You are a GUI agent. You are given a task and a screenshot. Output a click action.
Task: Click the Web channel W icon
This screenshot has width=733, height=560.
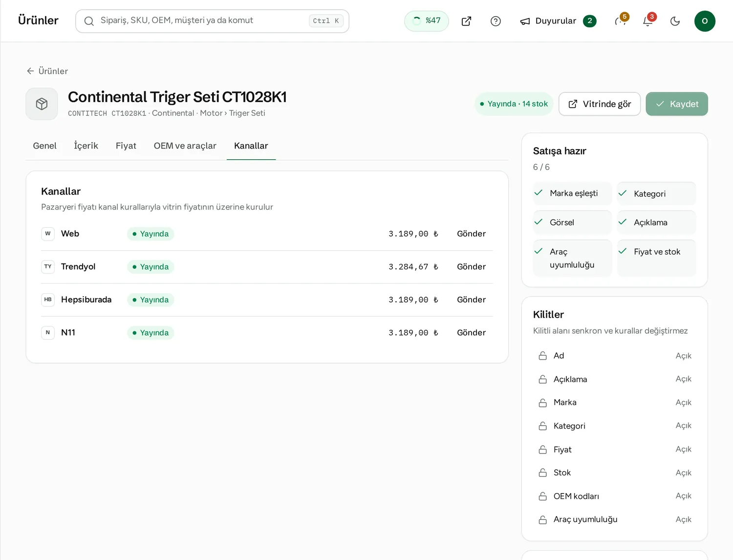click(48, 234)
